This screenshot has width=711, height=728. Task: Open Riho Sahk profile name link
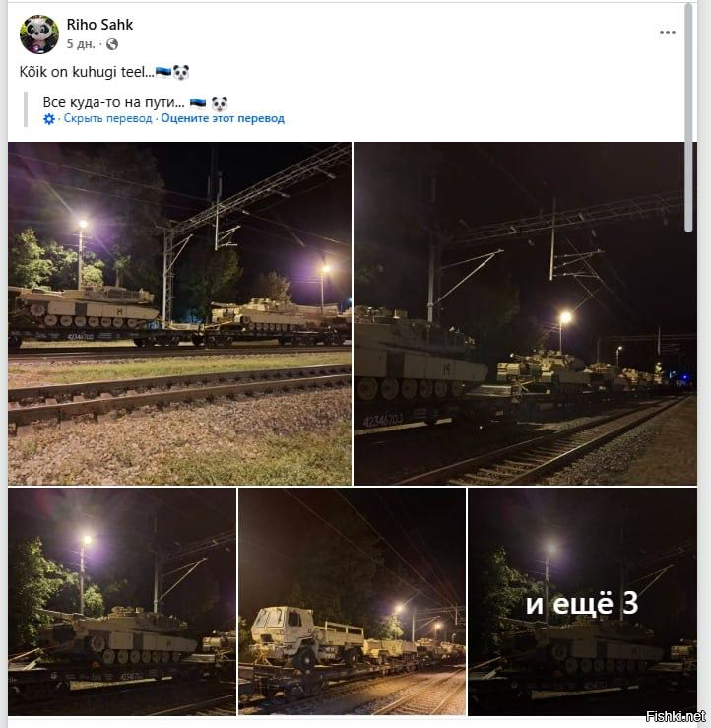click(x=99, y=25)
